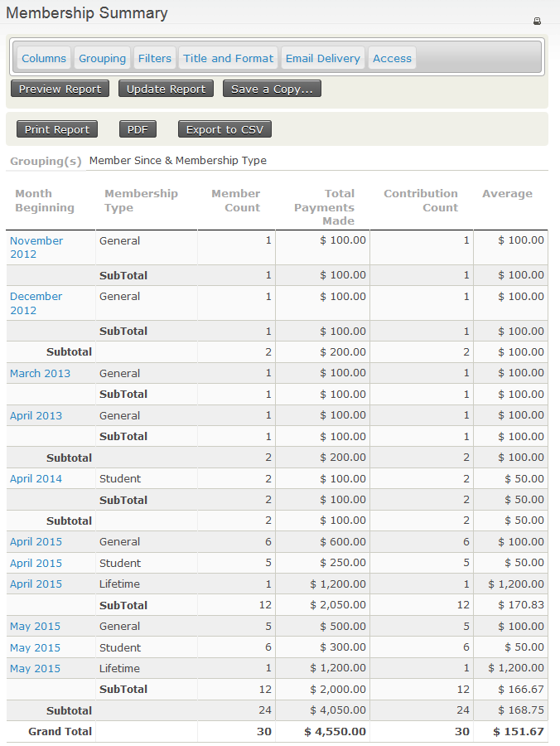The height and width of the screenshot is (746, 560).
Task: Open the Filters tab
Action: pyautogui.click(x=155, y=58)
